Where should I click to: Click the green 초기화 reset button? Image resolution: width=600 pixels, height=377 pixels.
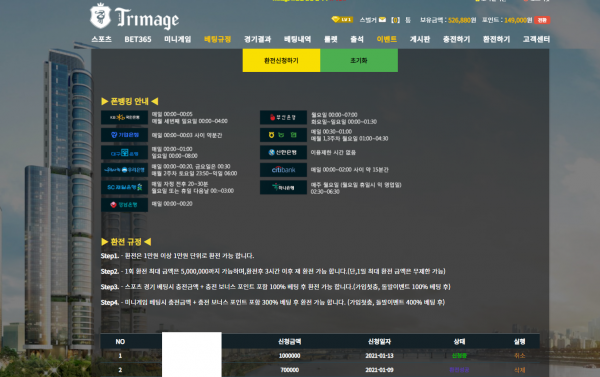pyautogui.click(x=359, y=60)
